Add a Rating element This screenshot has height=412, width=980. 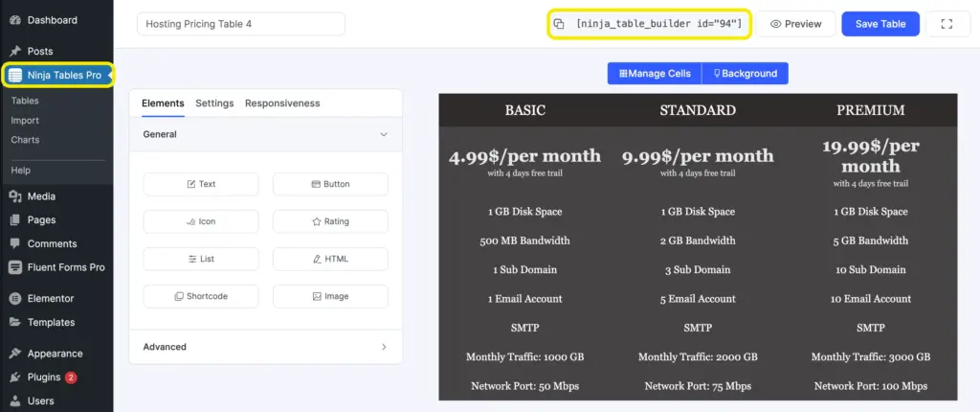pos(330,221)
